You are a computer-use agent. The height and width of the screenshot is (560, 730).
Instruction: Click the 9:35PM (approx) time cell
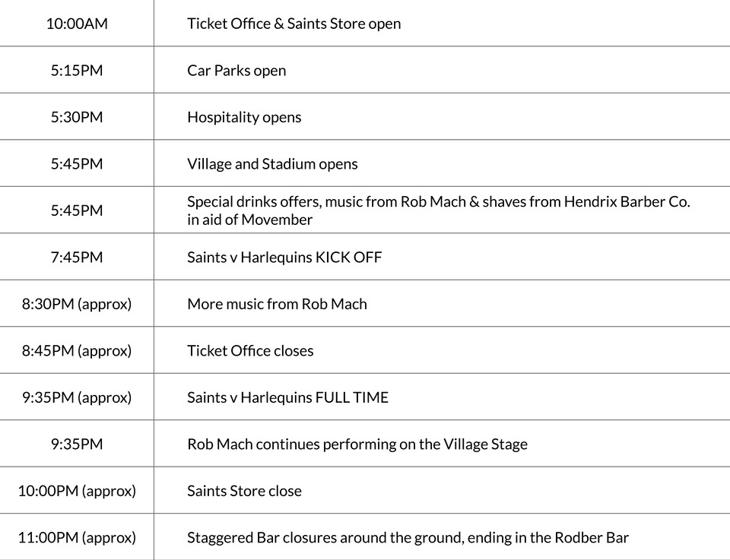click(77, 397)
